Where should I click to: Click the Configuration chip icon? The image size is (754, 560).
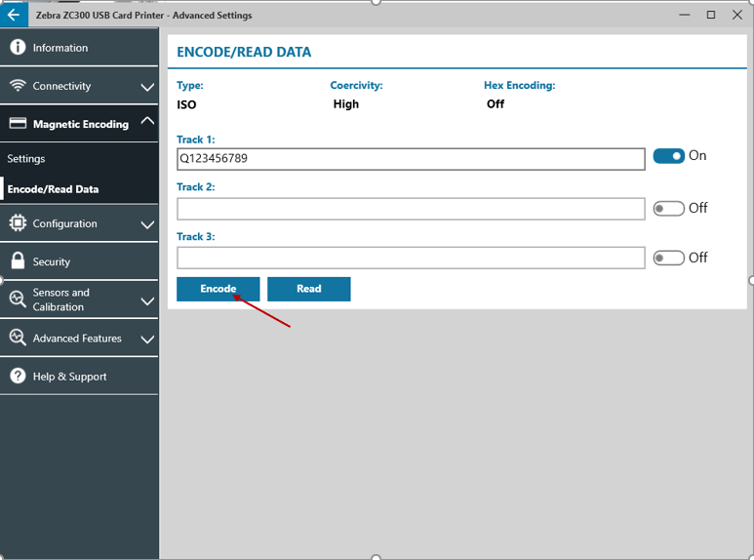click(18, 223)
